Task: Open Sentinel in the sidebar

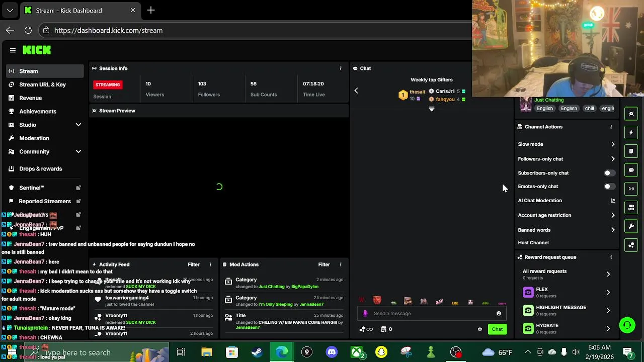Action: coord(32,188)
